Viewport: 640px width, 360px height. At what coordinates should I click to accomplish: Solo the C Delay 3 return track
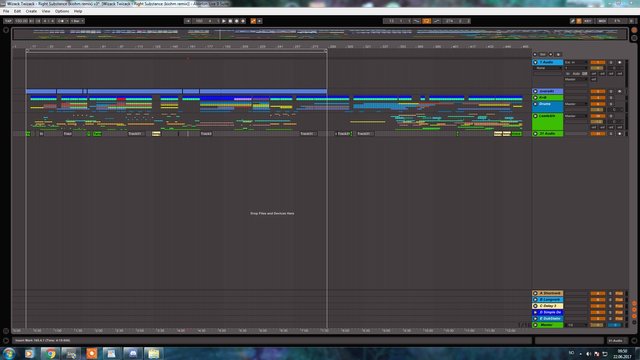tap(610, 306)
